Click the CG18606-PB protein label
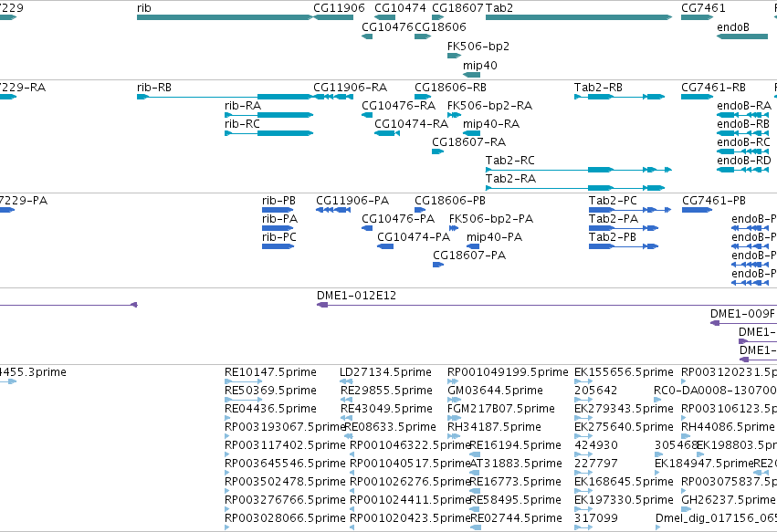777x532 pixels. pyautogui.click(x=450, y=201)
